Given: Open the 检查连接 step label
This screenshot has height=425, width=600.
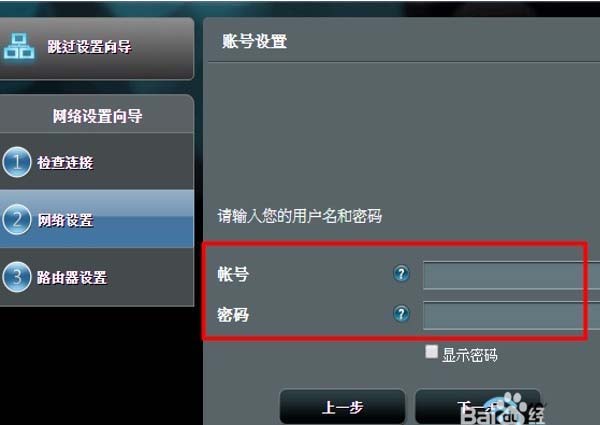Looking at the screenshot, I should 65,163.
